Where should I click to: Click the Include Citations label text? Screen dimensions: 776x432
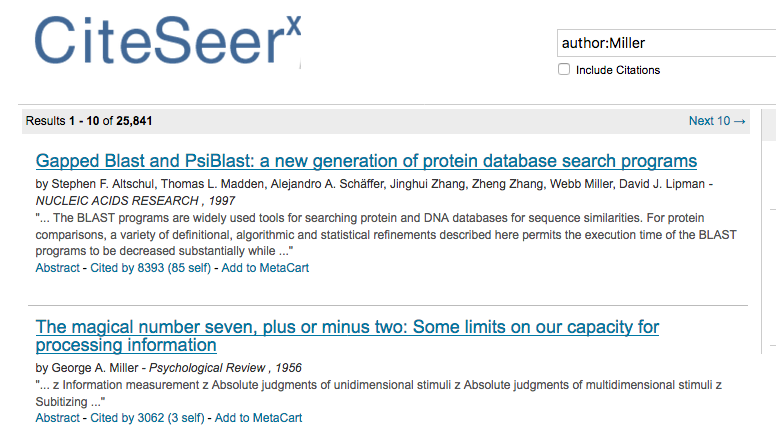pos(618,70)
